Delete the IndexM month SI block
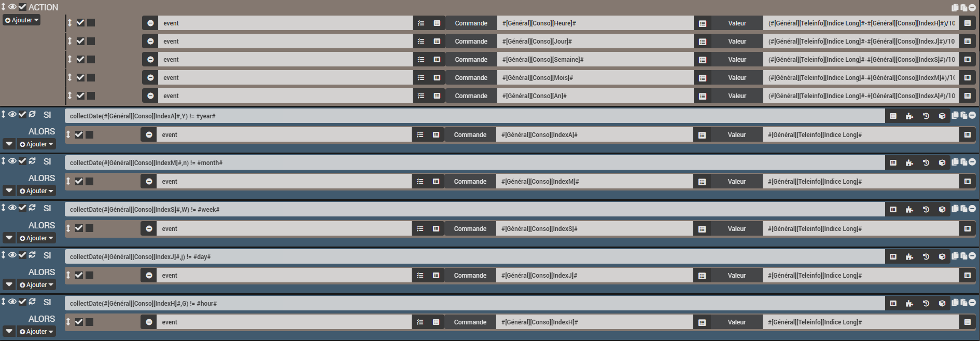 [972, 162]
